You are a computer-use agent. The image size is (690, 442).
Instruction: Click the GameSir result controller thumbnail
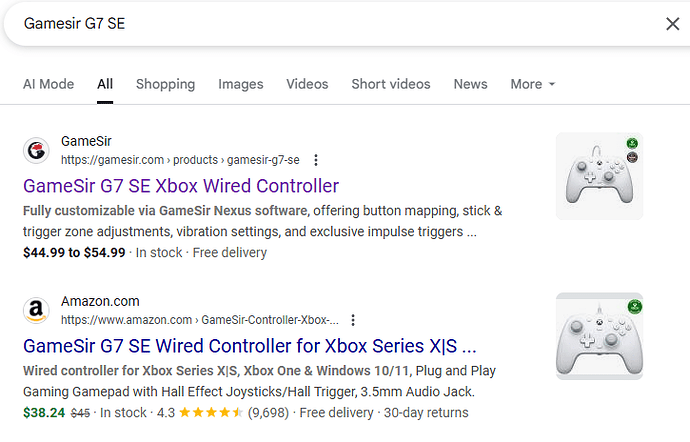[x=599, y=176]
